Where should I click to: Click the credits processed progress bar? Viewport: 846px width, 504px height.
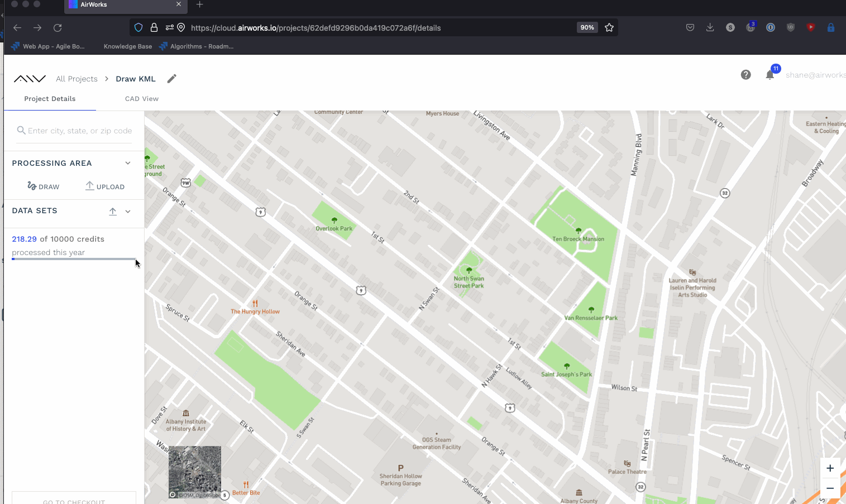(74, 260)
